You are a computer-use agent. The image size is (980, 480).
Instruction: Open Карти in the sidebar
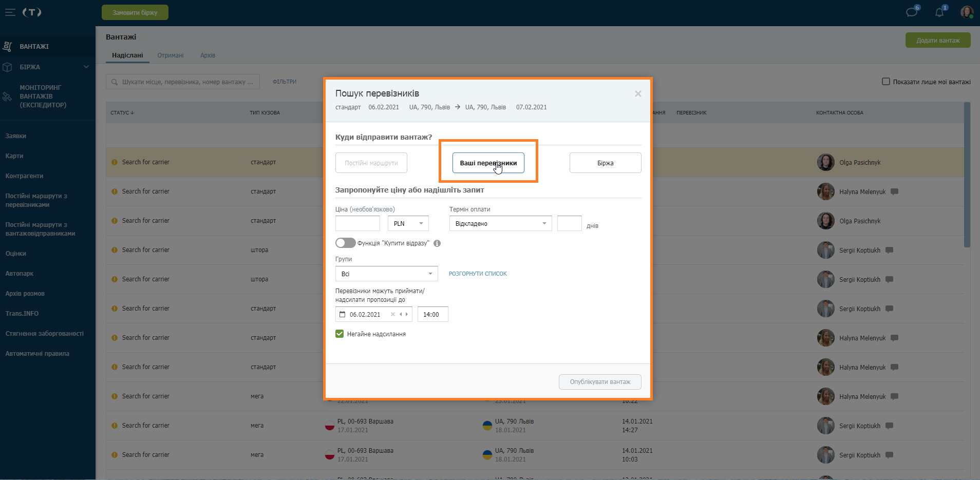(14, 156)
